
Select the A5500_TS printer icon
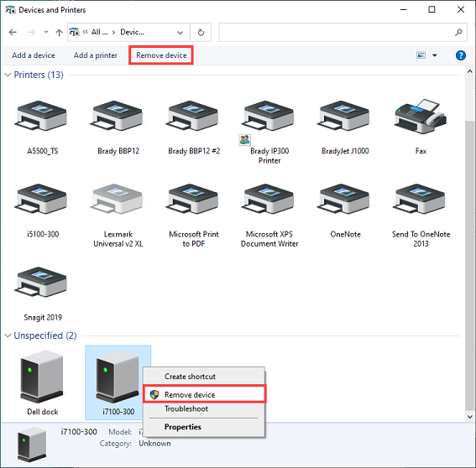(x=42, y=116)
